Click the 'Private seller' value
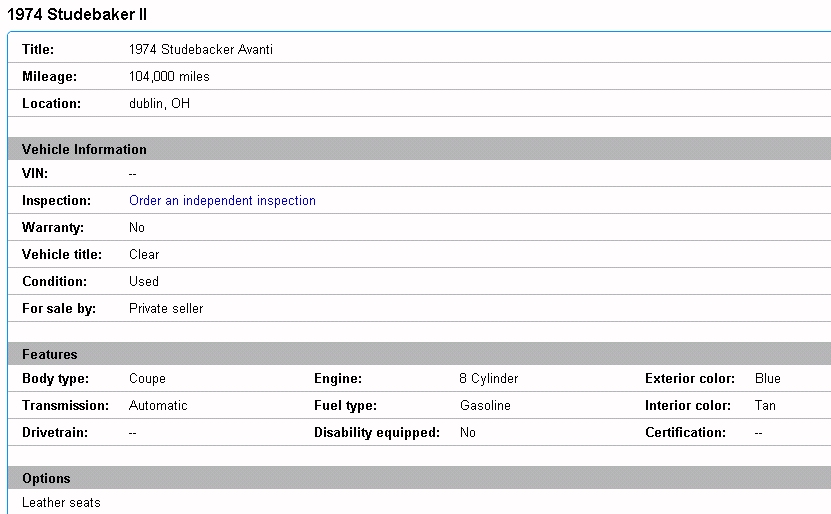The image size is (831, 514). pos(166,309)
